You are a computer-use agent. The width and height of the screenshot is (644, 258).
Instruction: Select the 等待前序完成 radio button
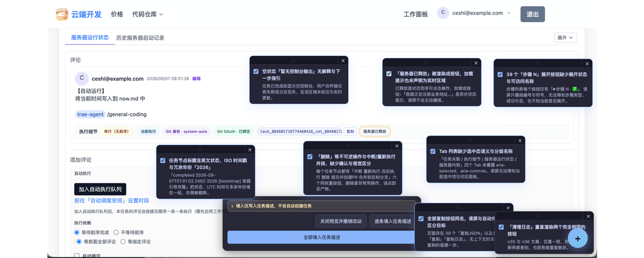(77, 233)
